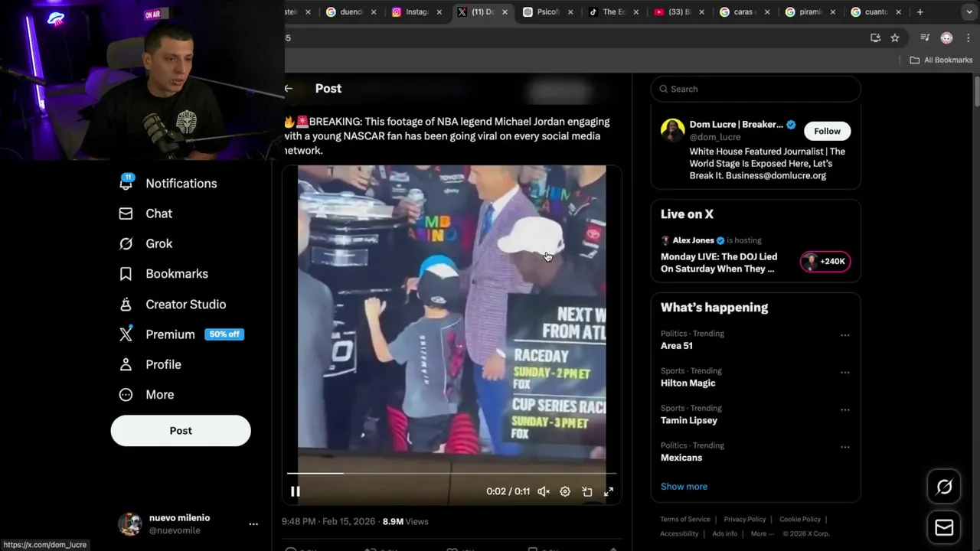The height and width of the screenshot is (551, 980).
Task: Open the Terms of Service link
Action: click(x=685, y=520)
